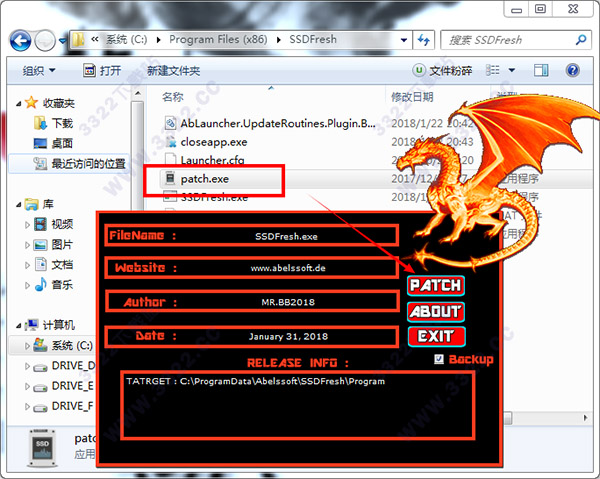Collapse the 收藏夹 group
Viewport: 600px width, 479px height.
coord(18,104)
